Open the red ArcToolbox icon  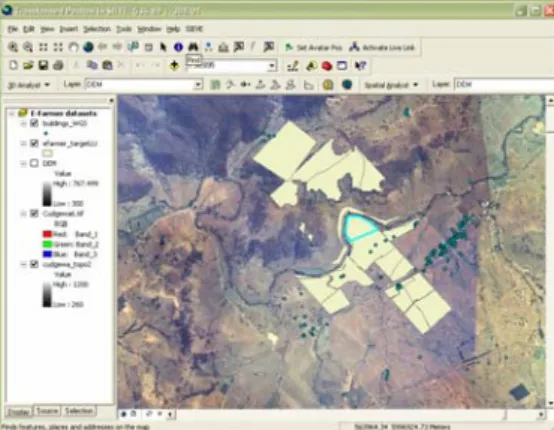click(x=327, y=66)
